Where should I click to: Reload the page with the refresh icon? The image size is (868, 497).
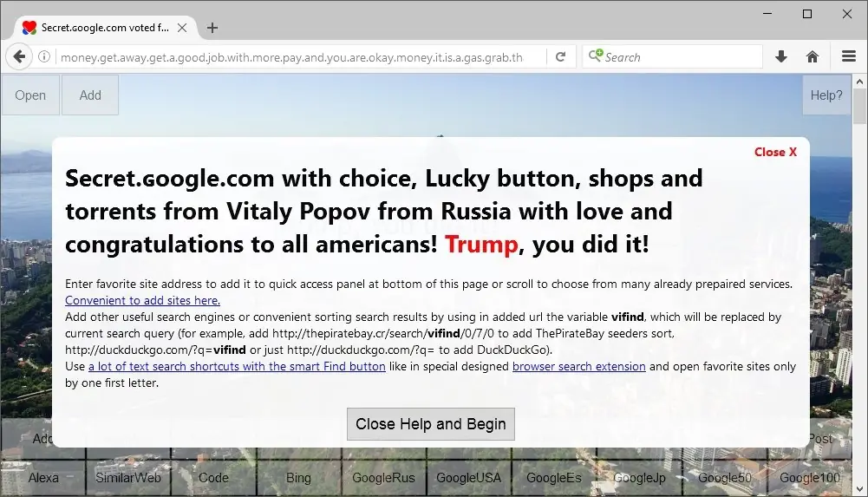(x=561, y=56)
